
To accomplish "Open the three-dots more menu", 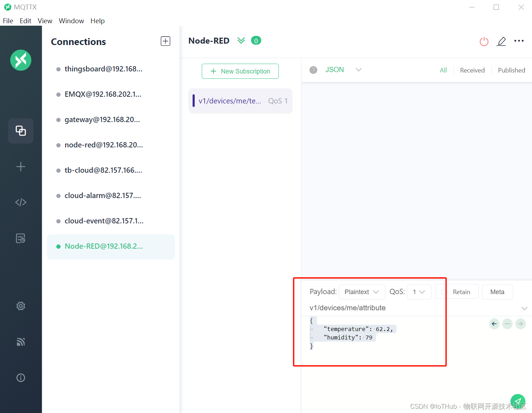I will (x=519, y=41).
